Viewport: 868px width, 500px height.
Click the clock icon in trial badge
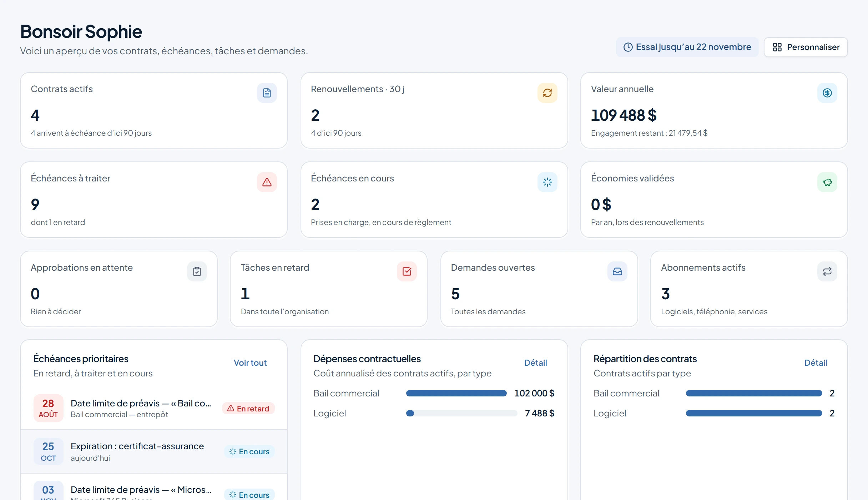point(628,47)
